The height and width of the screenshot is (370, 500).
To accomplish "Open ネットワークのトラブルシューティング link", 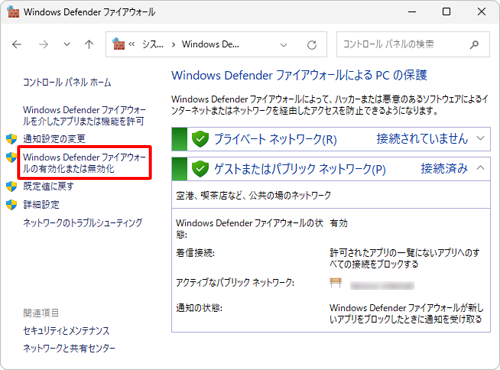I will pos(82,223).
